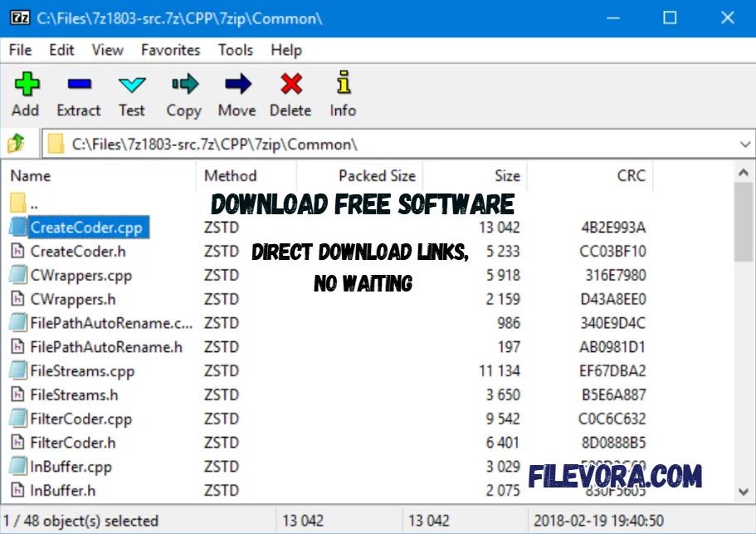Viewport: 756px width, 534px height.
Task: Open the Favorites menu
Action: 170,50
